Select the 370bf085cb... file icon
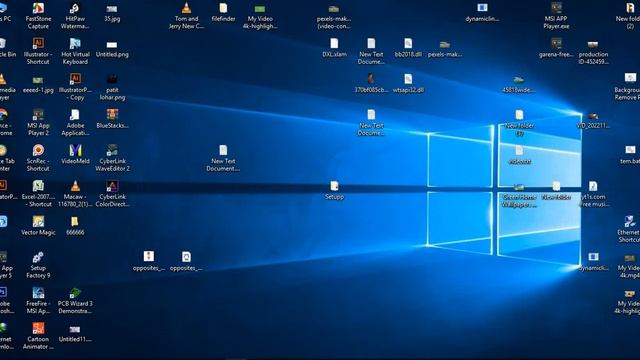The image size is (640, 360). [371, 83]
